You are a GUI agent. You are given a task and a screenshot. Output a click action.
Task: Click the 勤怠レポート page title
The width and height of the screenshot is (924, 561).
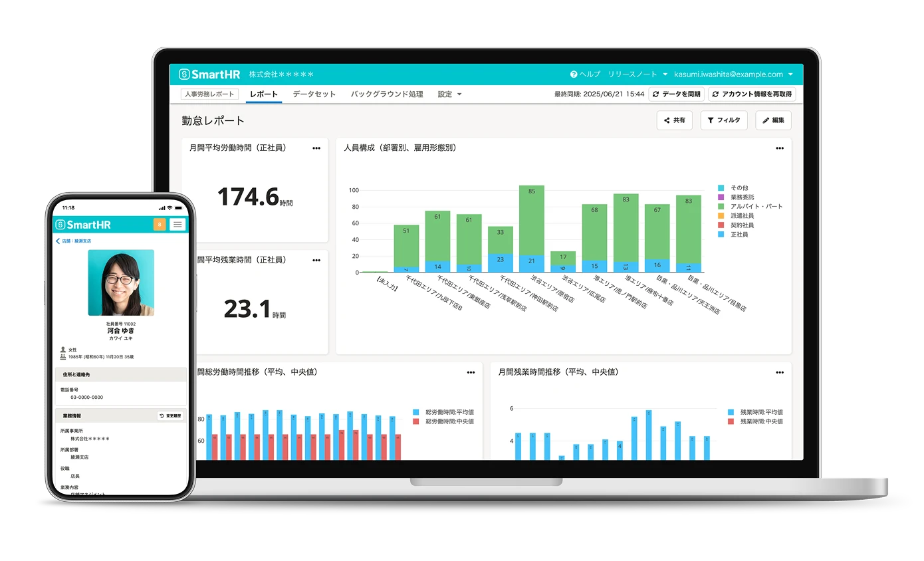pyautogui.click(x=213, y=121)
